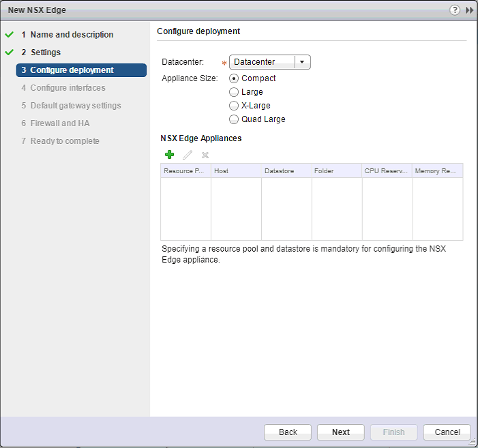Pick the Quad Large appliance size
This screenshot has height=448, width=478.
tap(235, 119)
